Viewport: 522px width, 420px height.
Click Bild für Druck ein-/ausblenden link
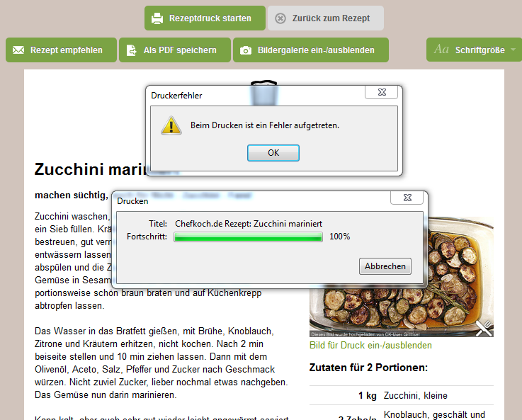pos(370,345)
